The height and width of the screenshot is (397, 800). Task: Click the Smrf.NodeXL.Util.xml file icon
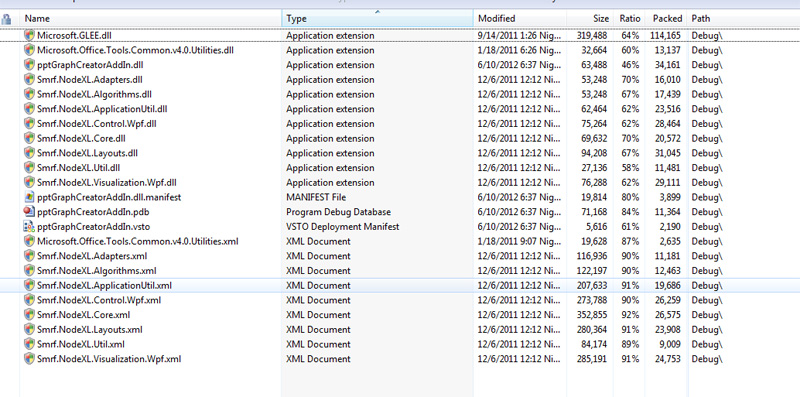pyautogui.click(x=29, y=344)
